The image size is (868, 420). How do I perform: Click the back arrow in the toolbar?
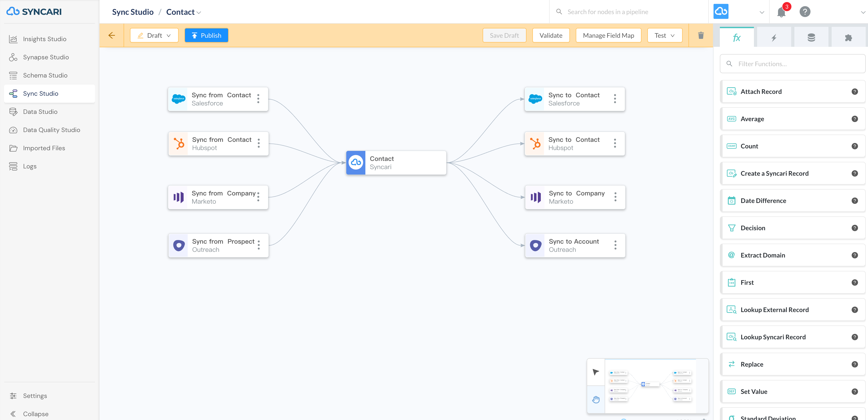[112, 35]
